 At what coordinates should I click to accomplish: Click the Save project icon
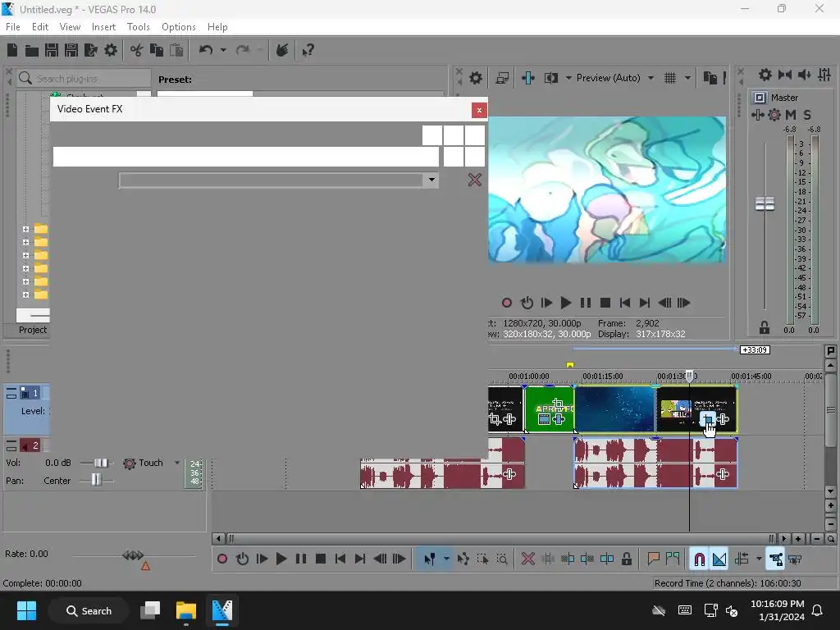[x=52, y=50]
